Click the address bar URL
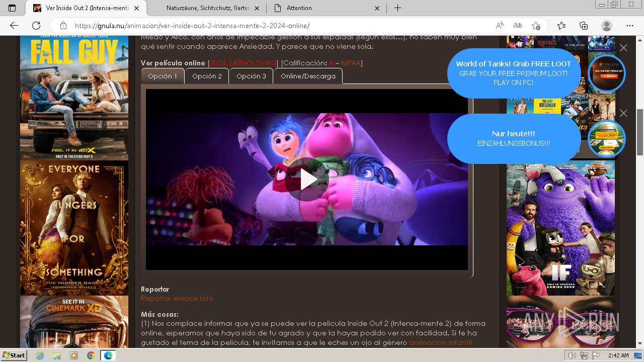Image resolution: width=644 pixels, height=362 pixels. point(192,26)
